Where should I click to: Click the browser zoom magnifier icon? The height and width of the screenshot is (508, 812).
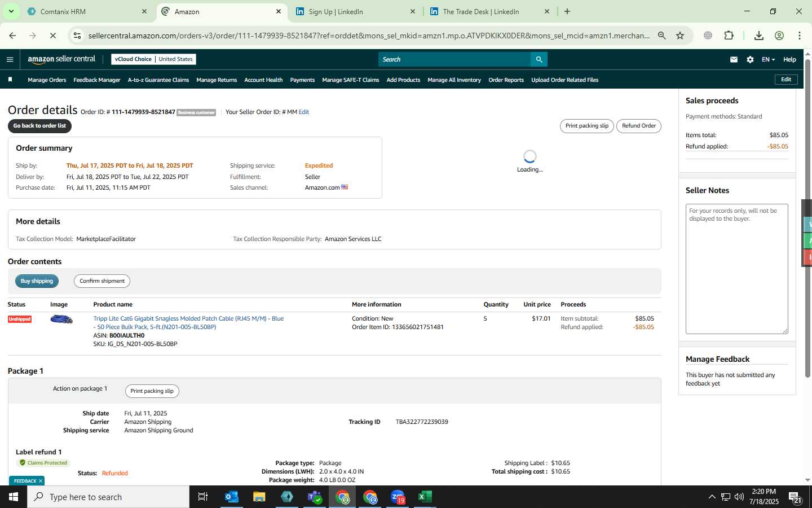(662, 36)
